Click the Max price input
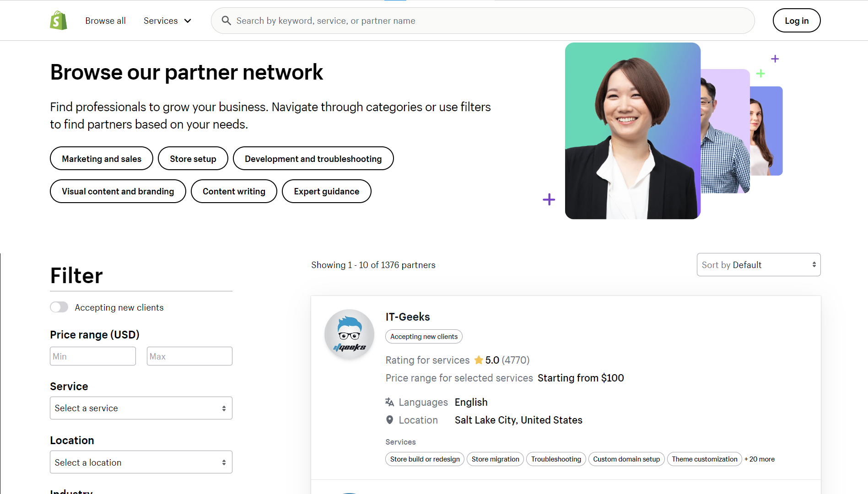The image size is (868, 494). tap(189, 356)
